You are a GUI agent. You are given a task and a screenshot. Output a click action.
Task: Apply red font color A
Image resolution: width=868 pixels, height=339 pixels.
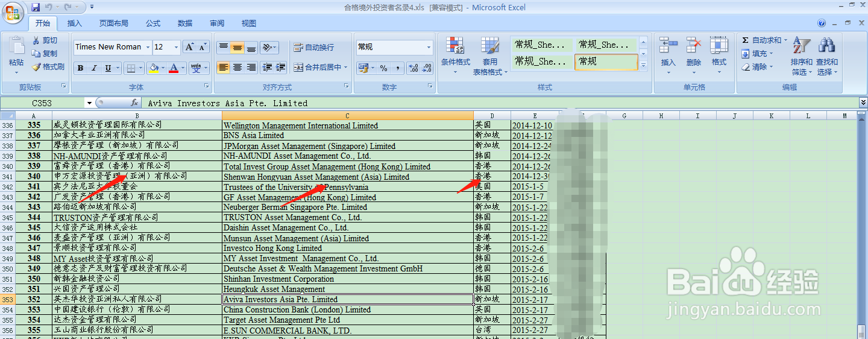point(174,68)
